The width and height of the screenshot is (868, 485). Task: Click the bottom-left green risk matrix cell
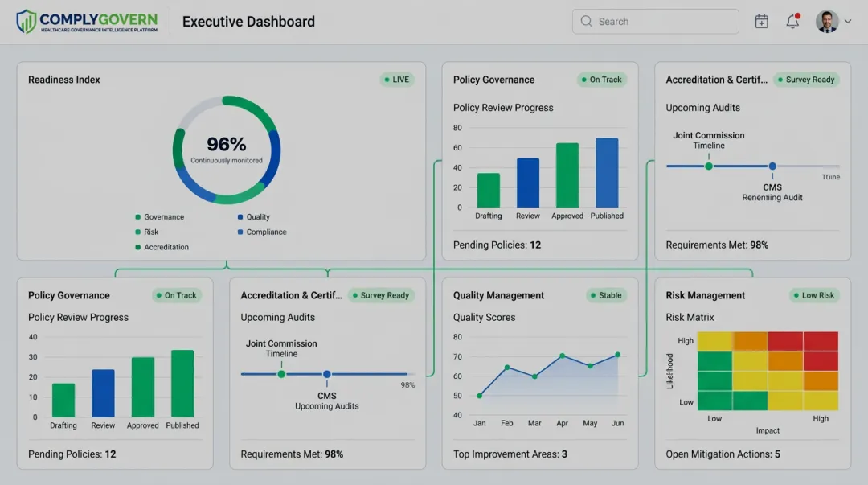(x=714, y=401)
